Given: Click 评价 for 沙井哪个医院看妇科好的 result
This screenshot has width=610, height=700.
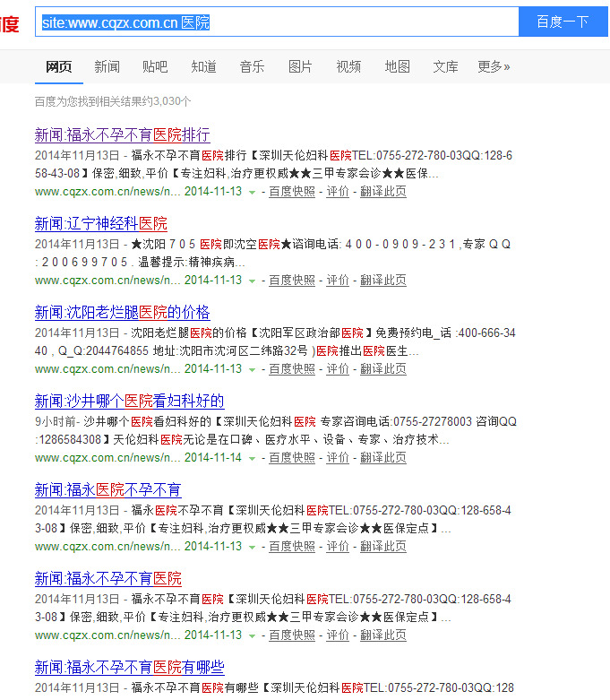Looking at the screenshot, I should pos(338,458).
